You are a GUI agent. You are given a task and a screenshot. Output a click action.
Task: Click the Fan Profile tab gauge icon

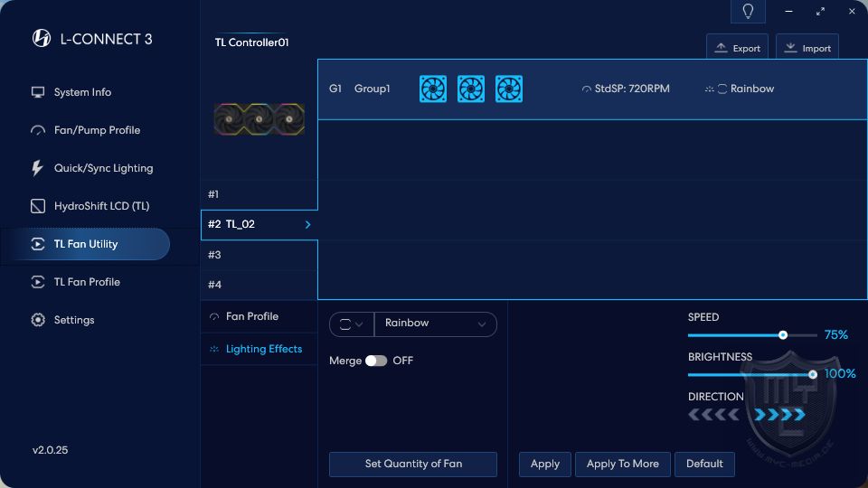click(x=214, y=317)
